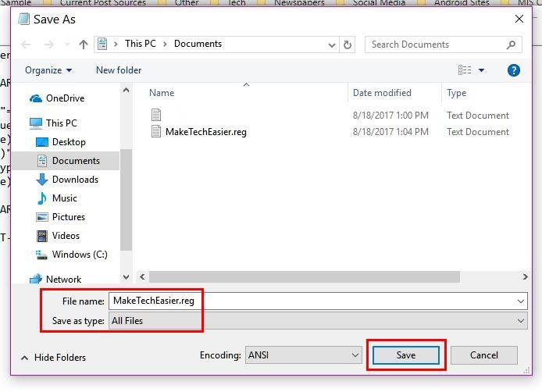Go forward using the right arrow

[49, 45]
